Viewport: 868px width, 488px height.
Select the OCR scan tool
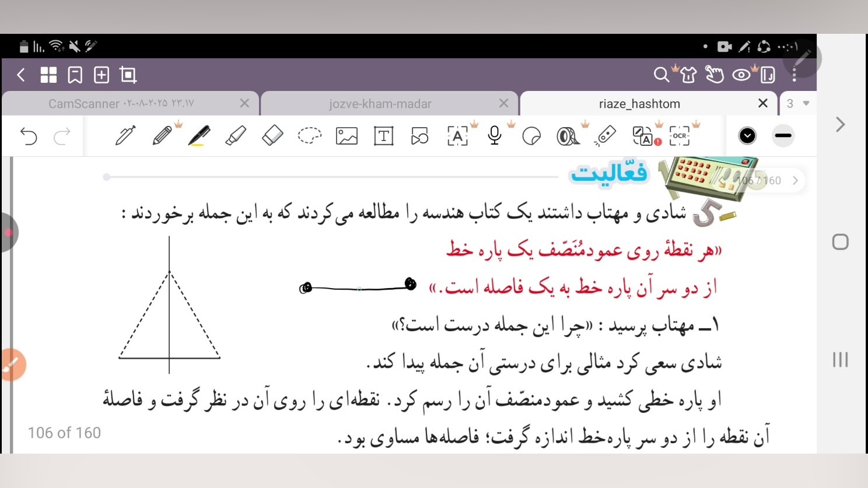(680, 136)
